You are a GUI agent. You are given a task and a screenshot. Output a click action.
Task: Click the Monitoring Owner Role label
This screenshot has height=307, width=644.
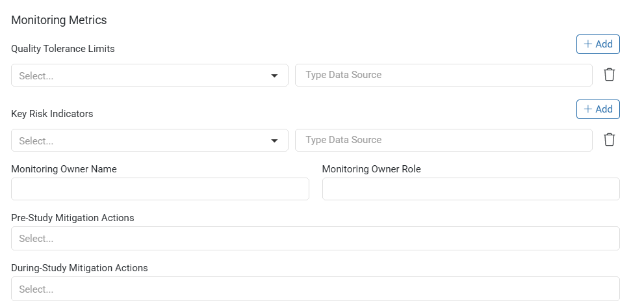(x=371, y=169)
